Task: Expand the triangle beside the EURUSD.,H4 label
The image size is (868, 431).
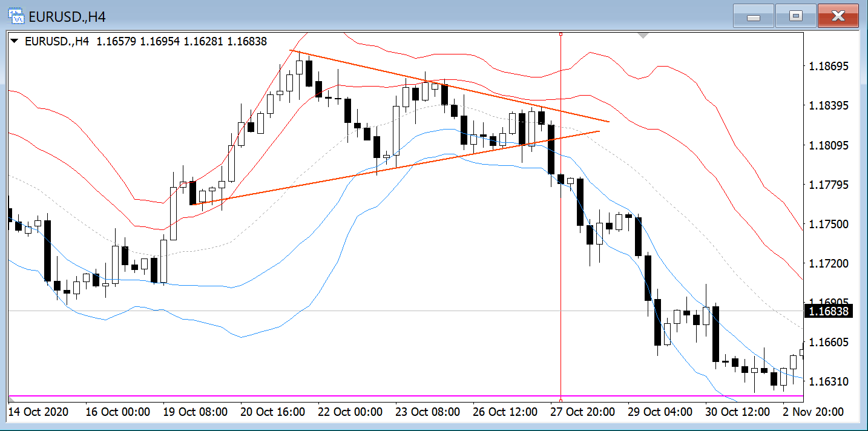Action: [15, 42]
